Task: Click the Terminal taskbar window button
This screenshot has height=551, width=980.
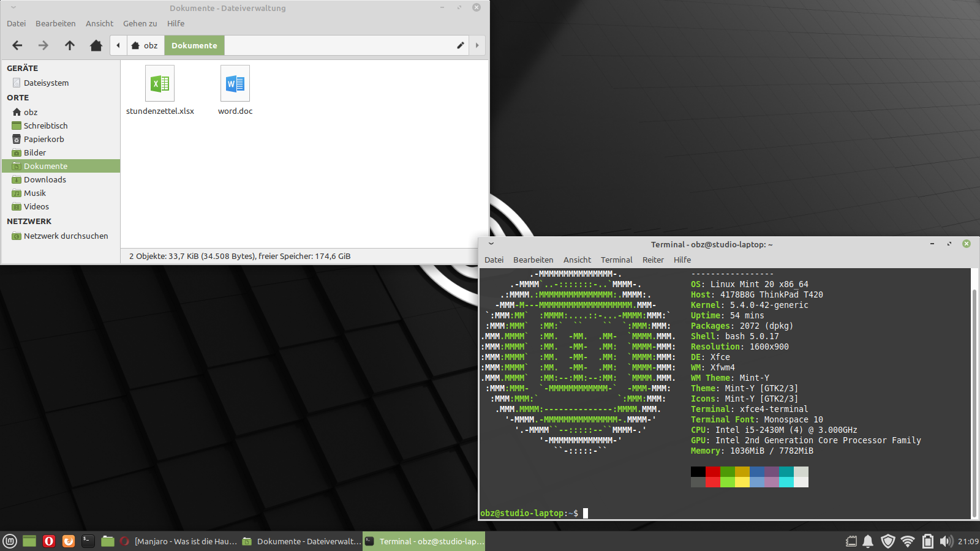Action: 424,541
